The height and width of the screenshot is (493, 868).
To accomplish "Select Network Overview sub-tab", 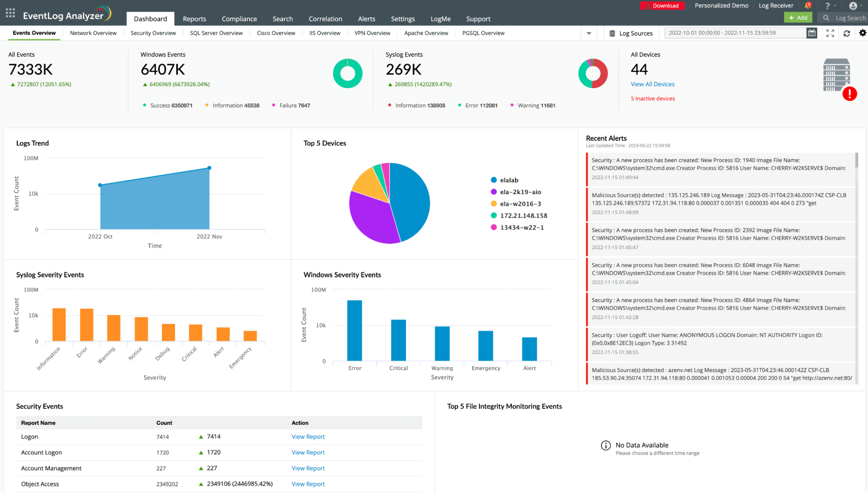I will click(x=93, y=33).
